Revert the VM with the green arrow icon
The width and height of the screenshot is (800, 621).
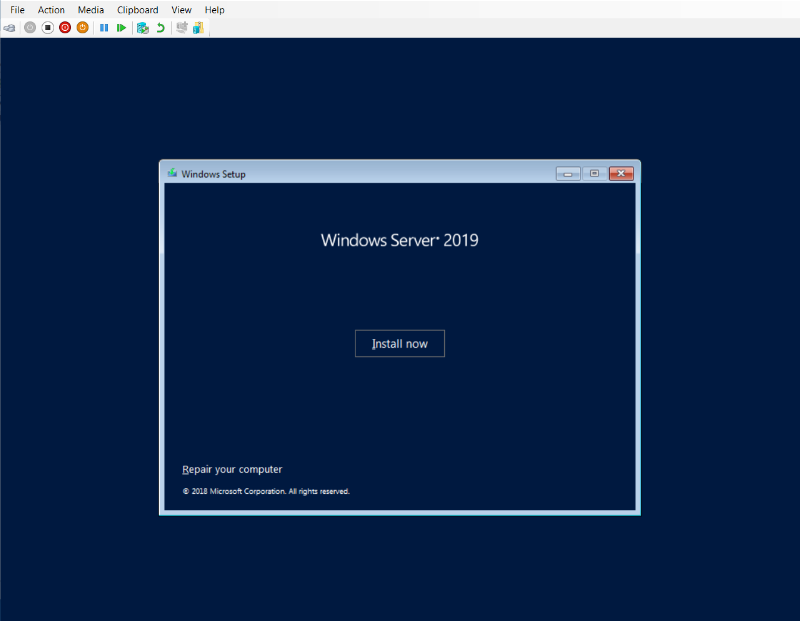click(x=160, y=28)
